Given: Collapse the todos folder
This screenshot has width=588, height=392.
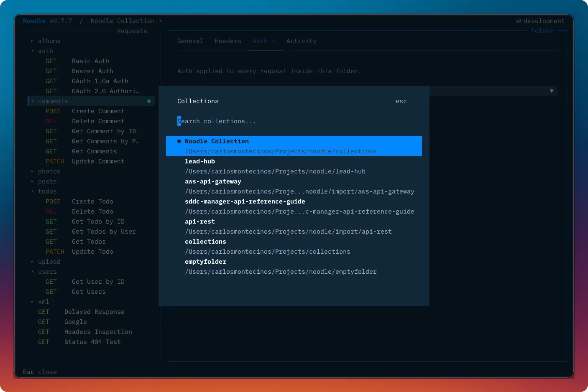Looking at the screenshot, I should [x=32, y=191].
